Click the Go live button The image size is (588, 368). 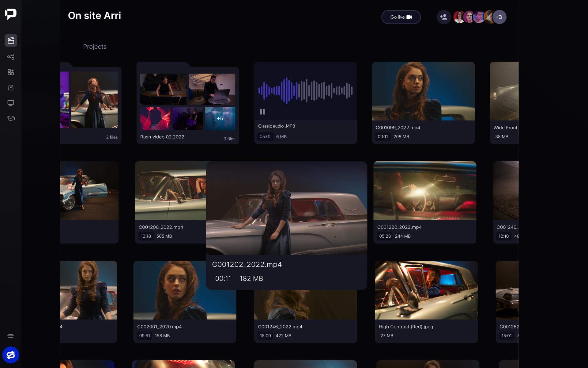[401, 17]
